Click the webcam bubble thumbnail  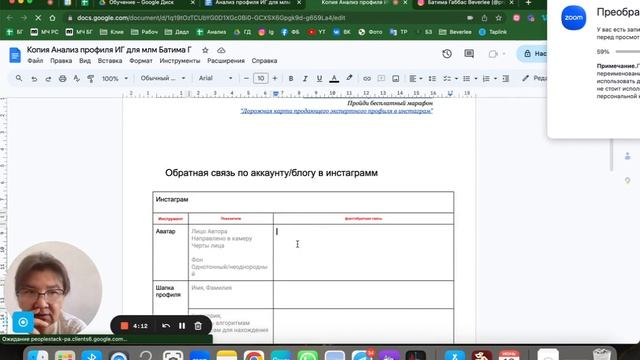pos(53,288)
